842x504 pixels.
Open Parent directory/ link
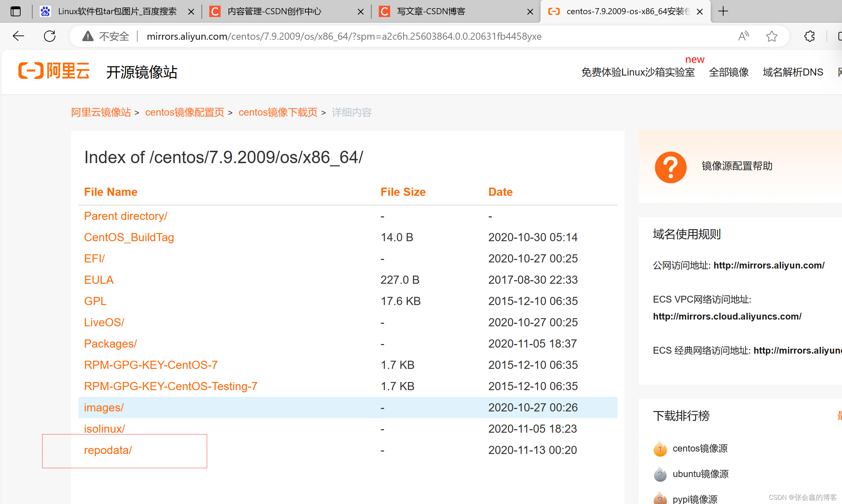(x=126, y=216)
